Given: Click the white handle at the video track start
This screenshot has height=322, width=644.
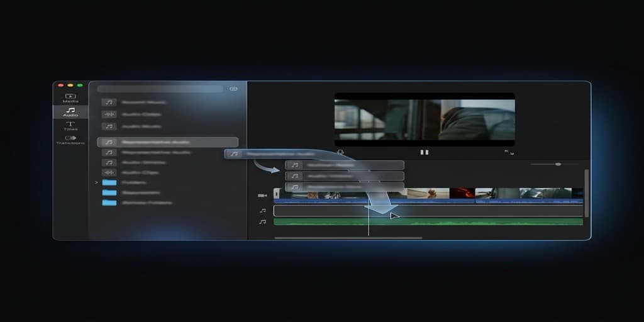Looking at the screenshot, I should click(277, 193).
